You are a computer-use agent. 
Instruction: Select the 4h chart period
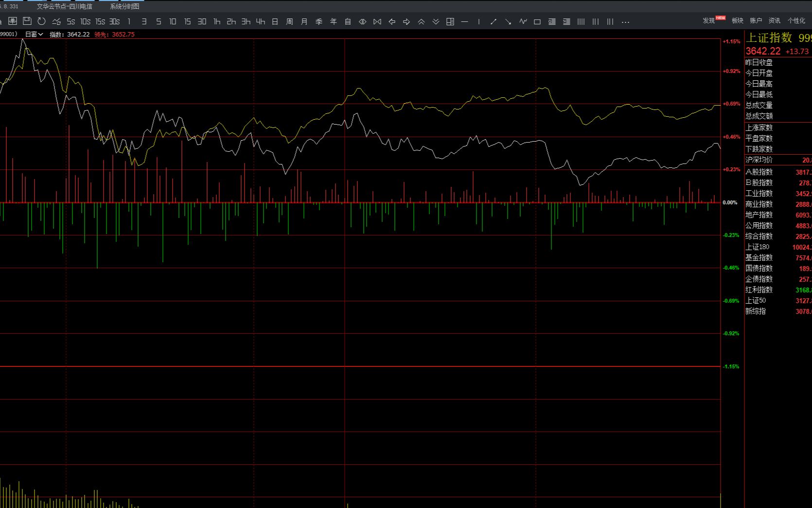(x=261, y=21)
